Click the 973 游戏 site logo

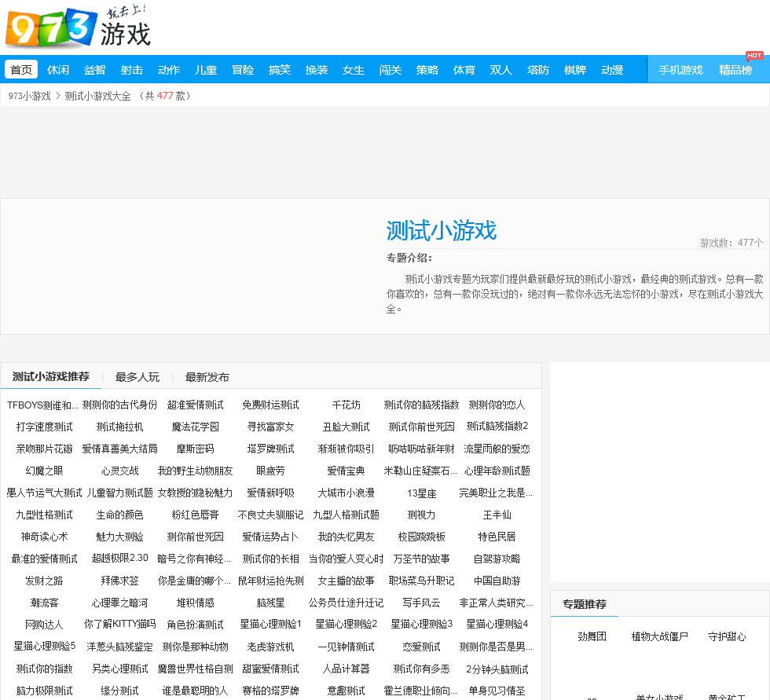click(x=77, y=28)
